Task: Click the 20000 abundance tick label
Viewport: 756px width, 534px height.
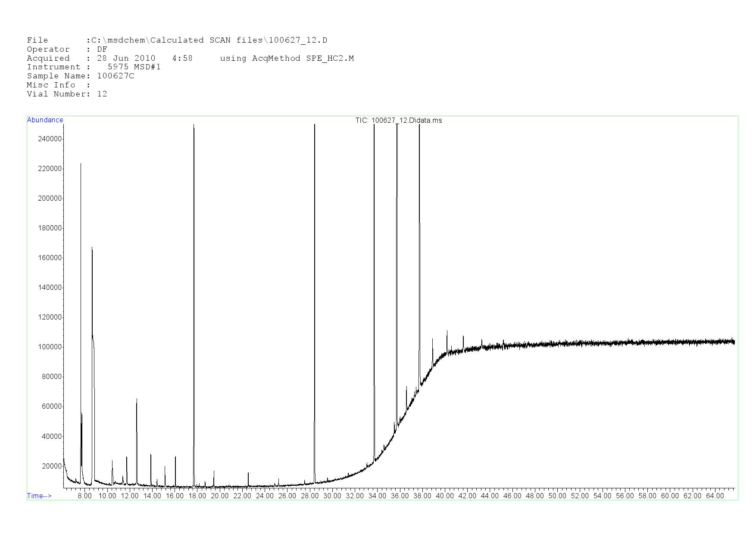Action: 52,466
